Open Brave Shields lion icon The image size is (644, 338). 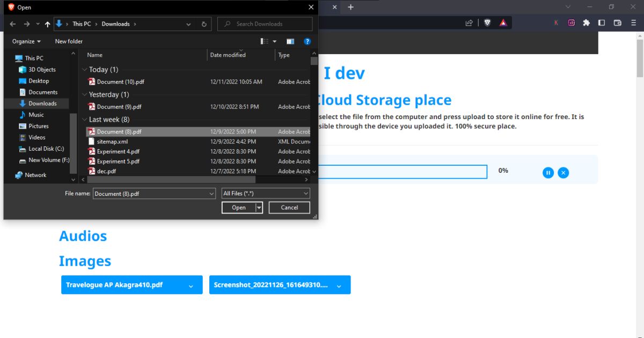tap(487, 23)
